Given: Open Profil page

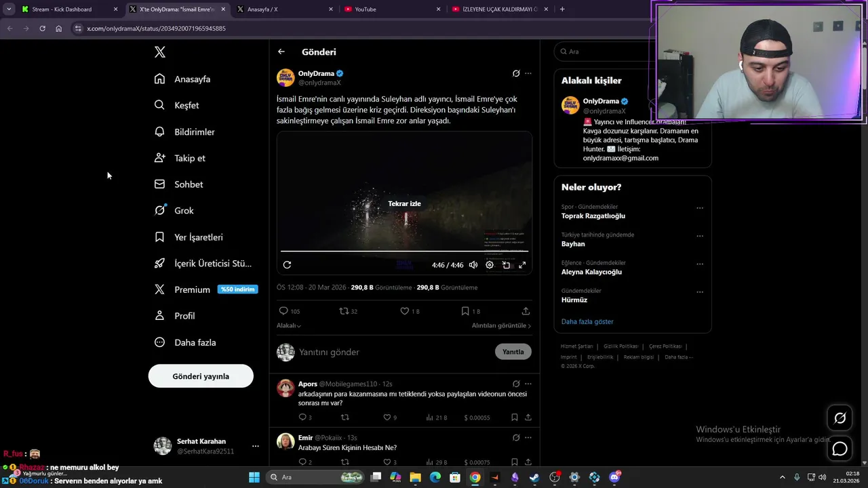Looking at the screenshot, I should click(x=175, y=316).
